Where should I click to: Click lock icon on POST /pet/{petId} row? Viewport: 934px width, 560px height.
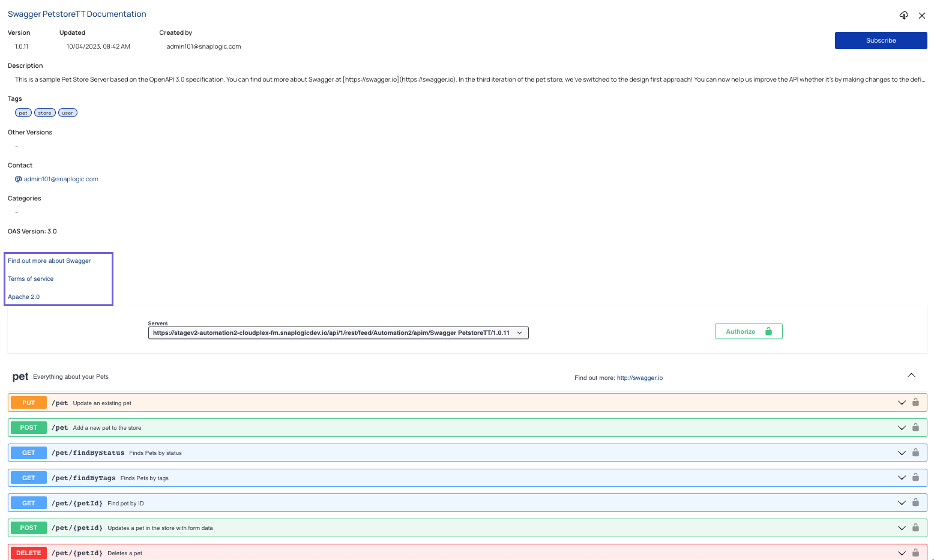(x=915, y=528)
